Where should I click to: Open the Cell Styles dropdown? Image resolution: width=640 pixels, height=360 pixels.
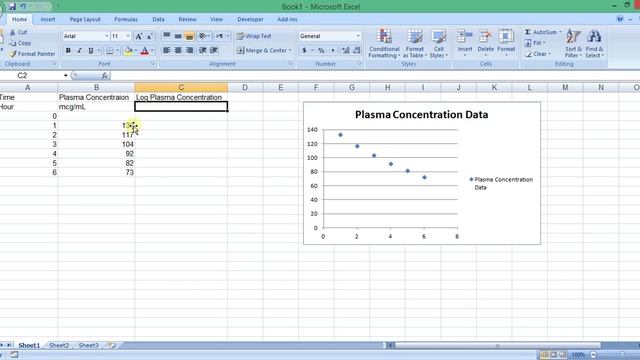point(439,44)
